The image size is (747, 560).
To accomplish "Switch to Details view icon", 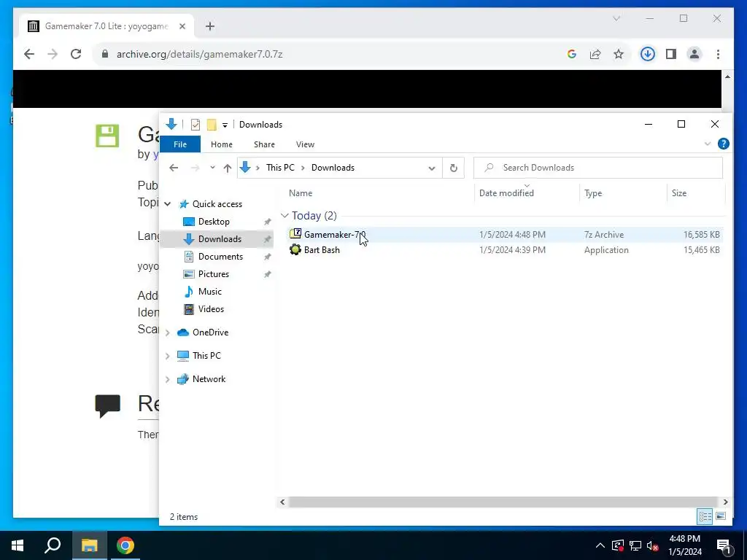I will click(705, 516).
